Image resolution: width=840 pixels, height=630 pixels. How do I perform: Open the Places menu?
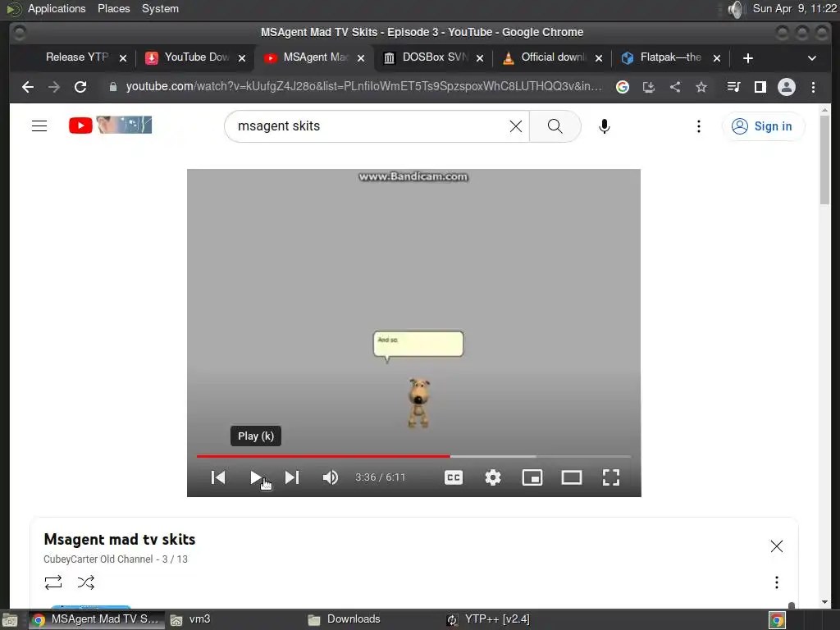click(113, 8)
